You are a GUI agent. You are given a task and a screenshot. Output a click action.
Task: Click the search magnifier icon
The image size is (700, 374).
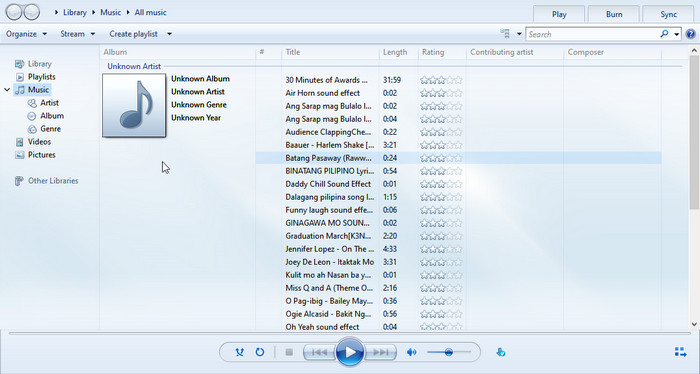click(x=665, y=34)
